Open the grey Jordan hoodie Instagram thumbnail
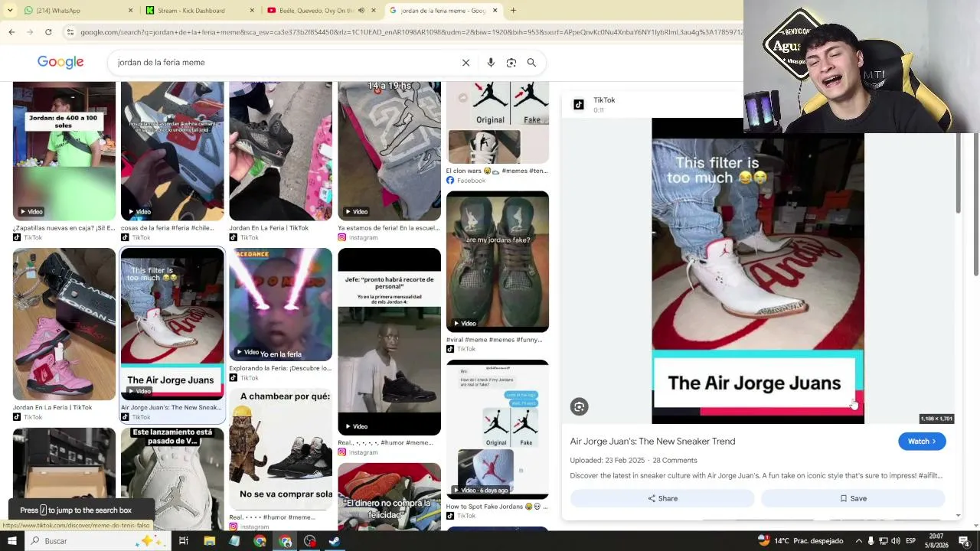The image size is (980, 551). pos(389,152)
